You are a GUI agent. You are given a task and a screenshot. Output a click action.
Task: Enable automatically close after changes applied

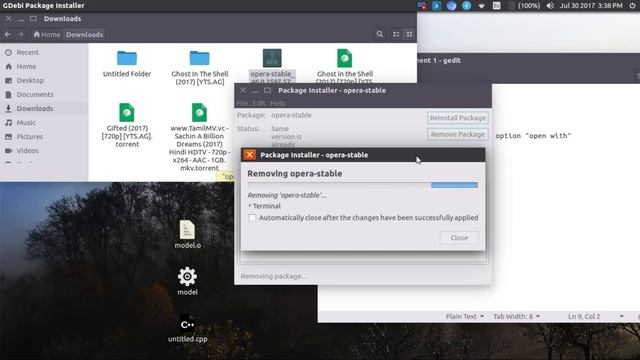coord(253,218)
